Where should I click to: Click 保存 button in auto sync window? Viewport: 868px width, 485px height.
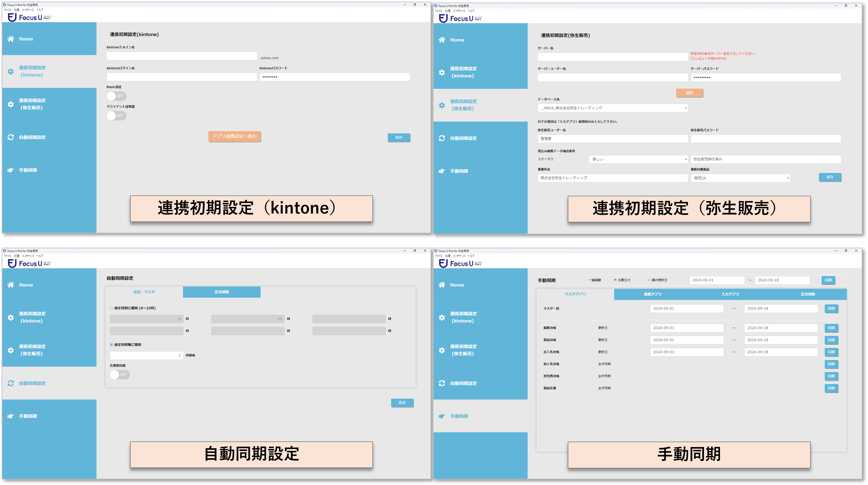coord(402,403)
